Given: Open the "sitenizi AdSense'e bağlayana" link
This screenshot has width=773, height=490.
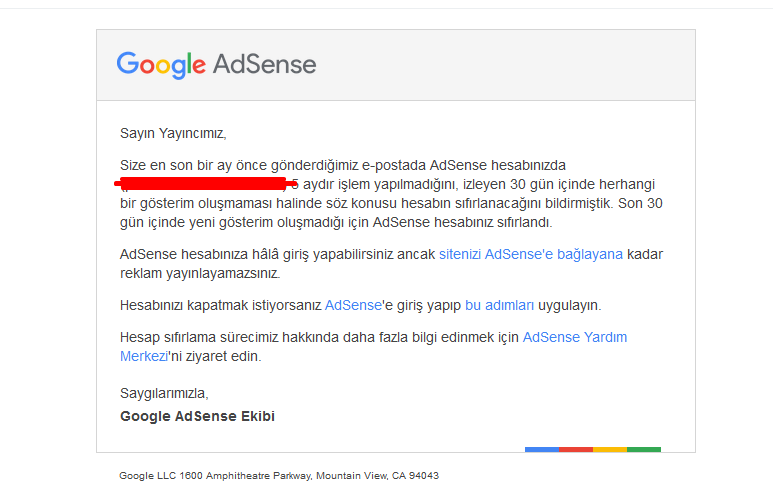Looking at the screenshot, I should pos(530,254).
